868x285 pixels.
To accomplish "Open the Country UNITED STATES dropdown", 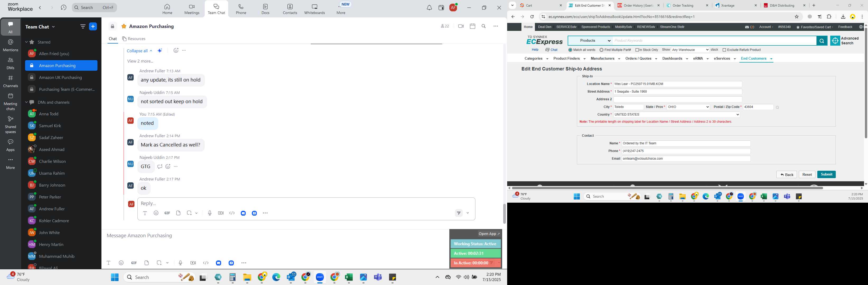I will tap(676, 115).
